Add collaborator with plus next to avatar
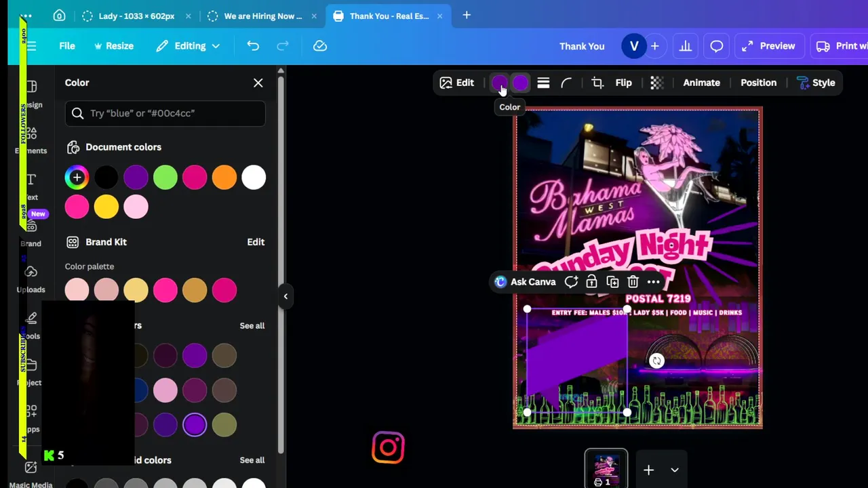The image size is (868, 488). click(655, 46)
